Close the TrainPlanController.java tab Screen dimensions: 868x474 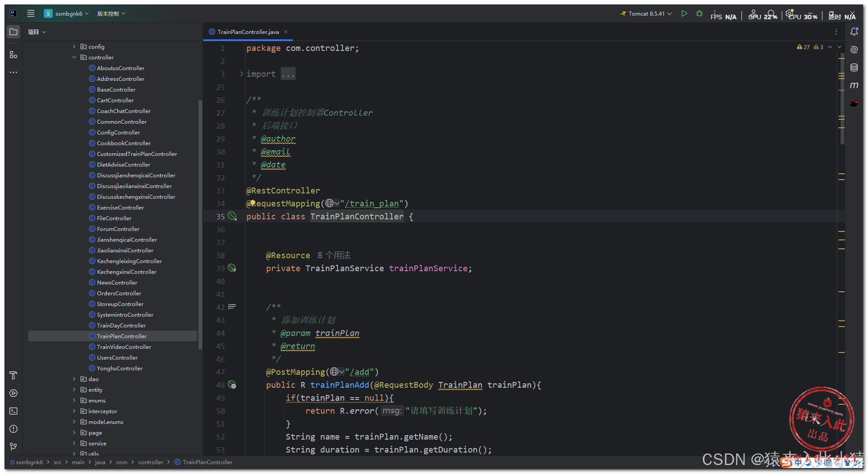coord(286,32)
